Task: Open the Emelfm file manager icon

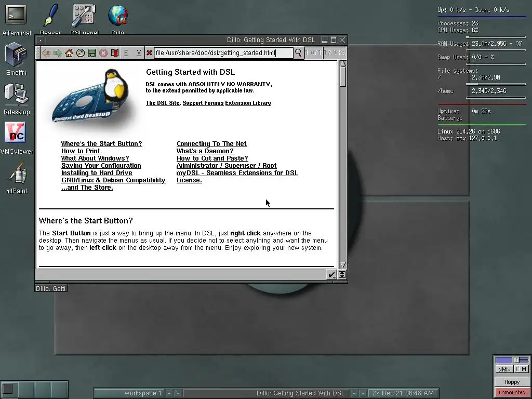Action: [x=16, y=54]
